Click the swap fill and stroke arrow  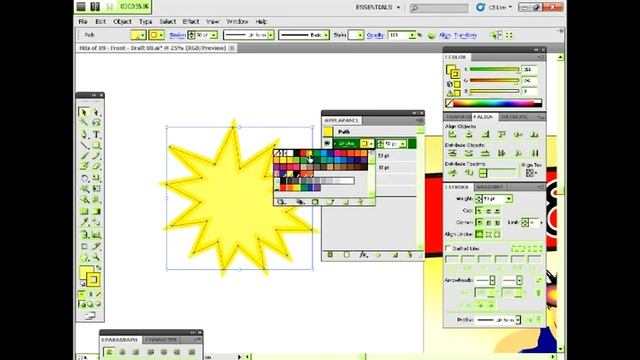coord(98,267)
